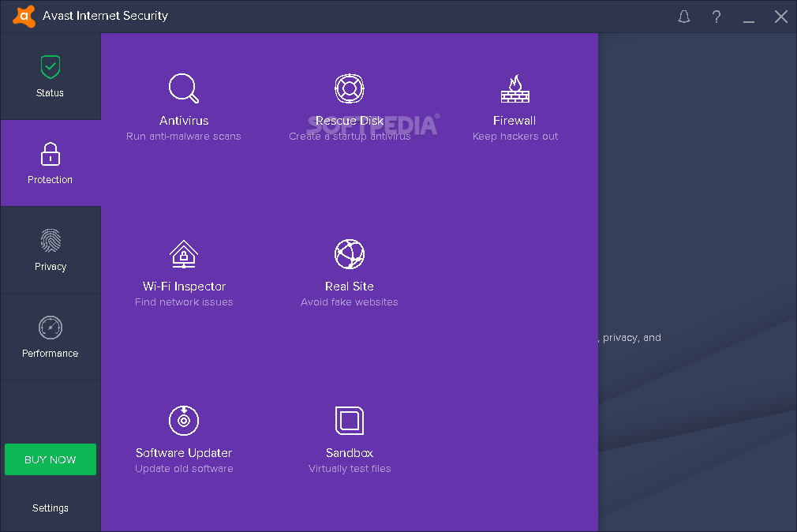The image size is (797, 532).
Task: Open the Firewall brick wall icon
Action: 515,88
